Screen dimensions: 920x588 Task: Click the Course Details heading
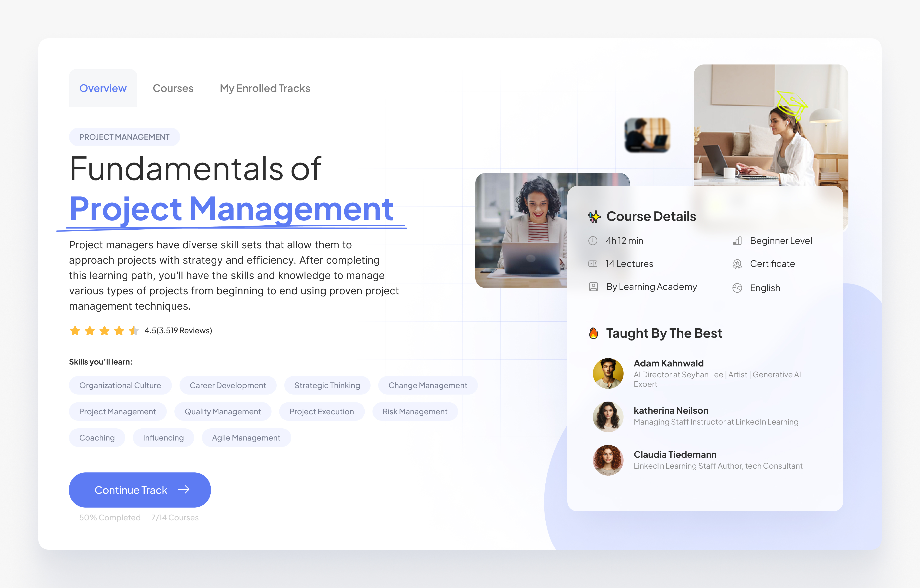pos(651,216)
